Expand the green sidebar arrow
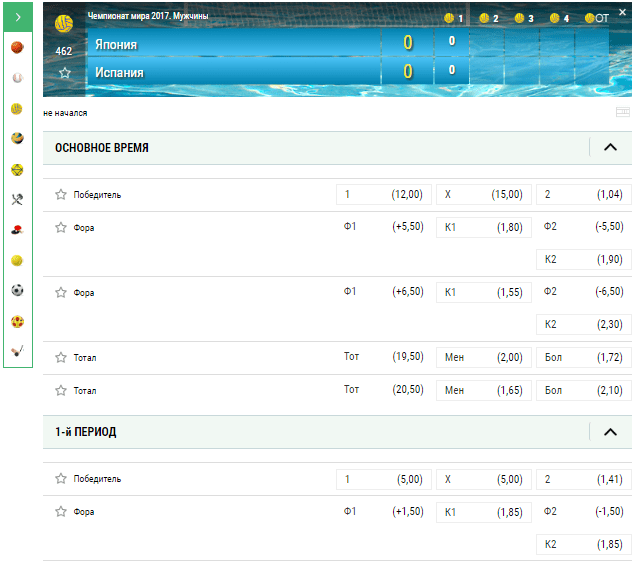Viewport: 637px width, 562px height. [x=18, y=17]
